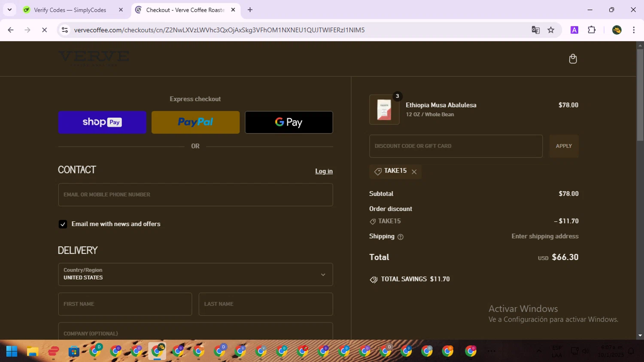Focus the Last Name field
This screenshot has height=362, width=644.
(x=266, y=304)
